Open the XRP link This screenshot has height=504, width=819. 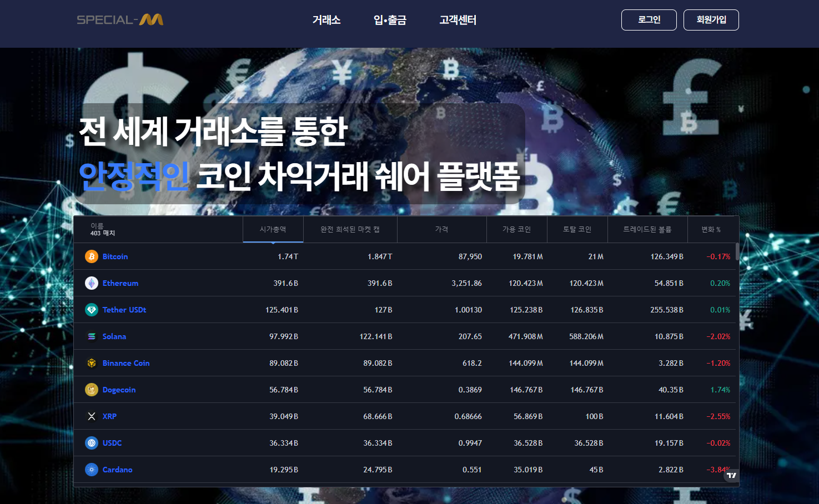pyautogui.click(x=109, y=416)
